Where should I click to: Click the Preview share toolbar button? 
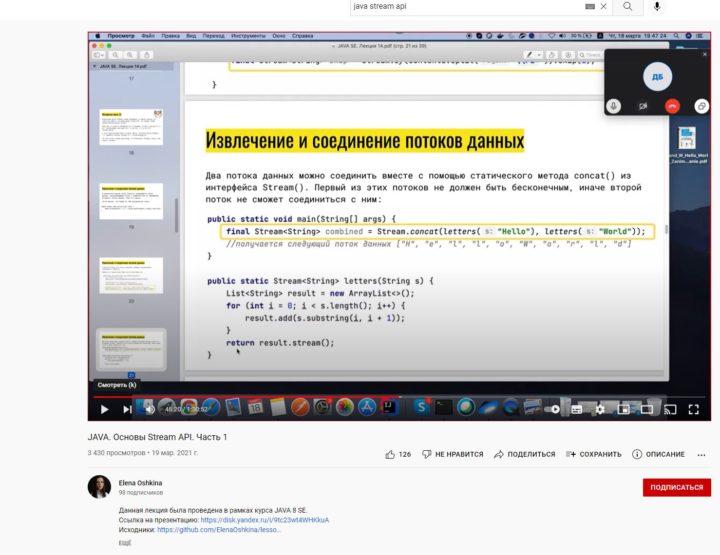point(146,55)
